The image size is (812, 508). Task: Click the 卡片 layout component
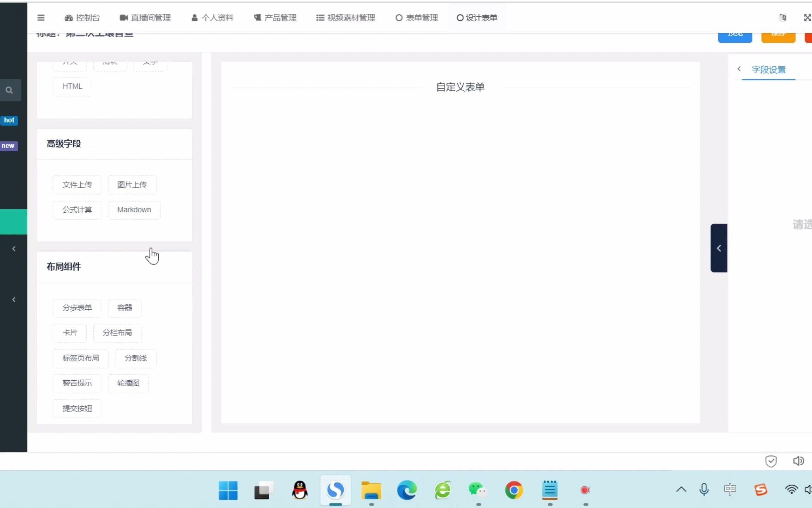pos(70,332)
